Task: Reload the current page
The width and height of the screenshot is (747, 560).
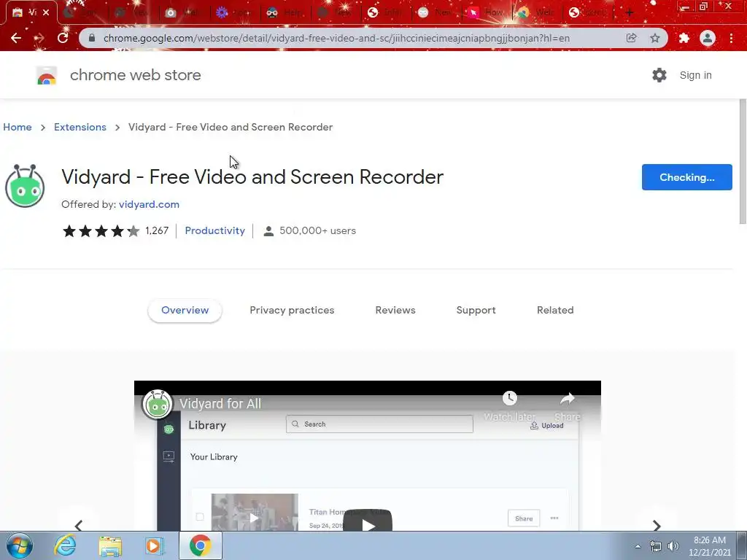Action: (x=63, y=38)
